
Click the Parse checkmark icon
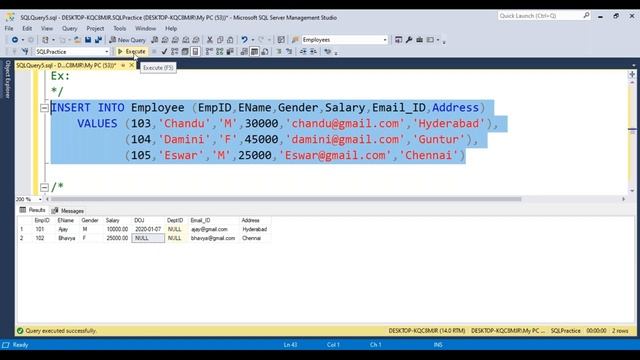click(164, 51)
